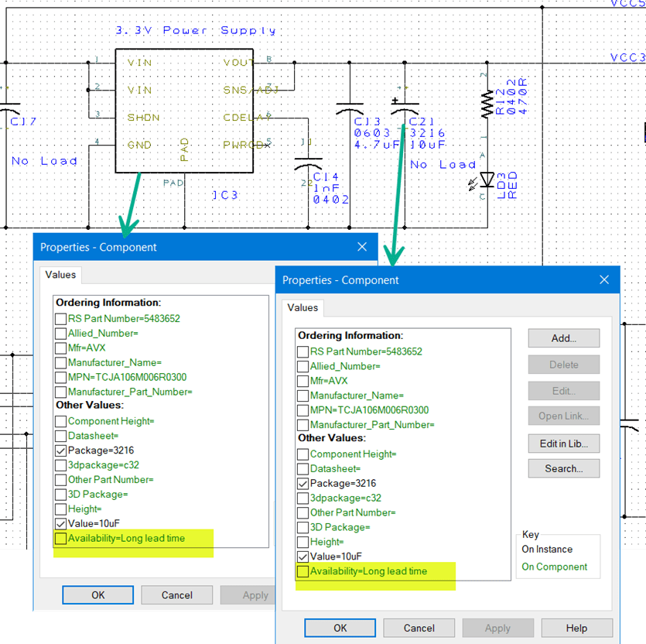The image size is (646, 644).
Task: Select Values tab in right dialog
Action: pos(302,307)
